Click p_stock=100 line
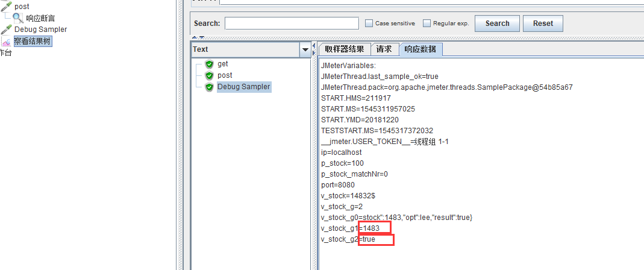Image resolution: width=644 pixels, height=270 pixels. (x=343, y=163)
